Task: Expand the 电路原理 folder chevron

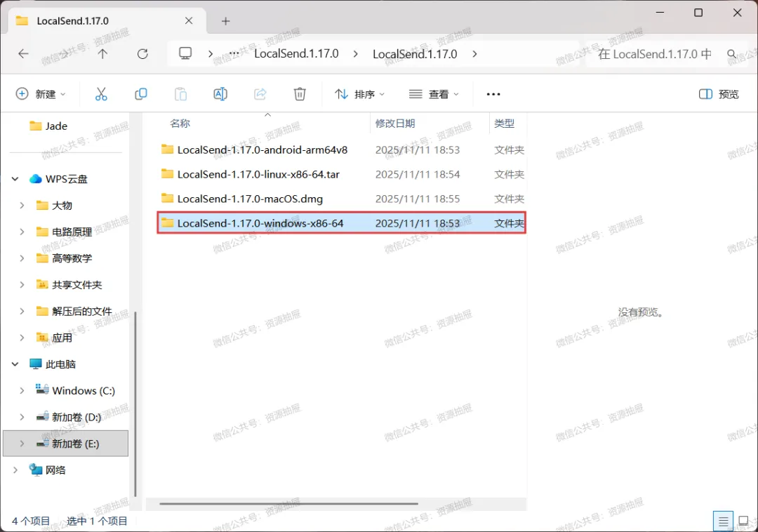Action: point(22,232)
